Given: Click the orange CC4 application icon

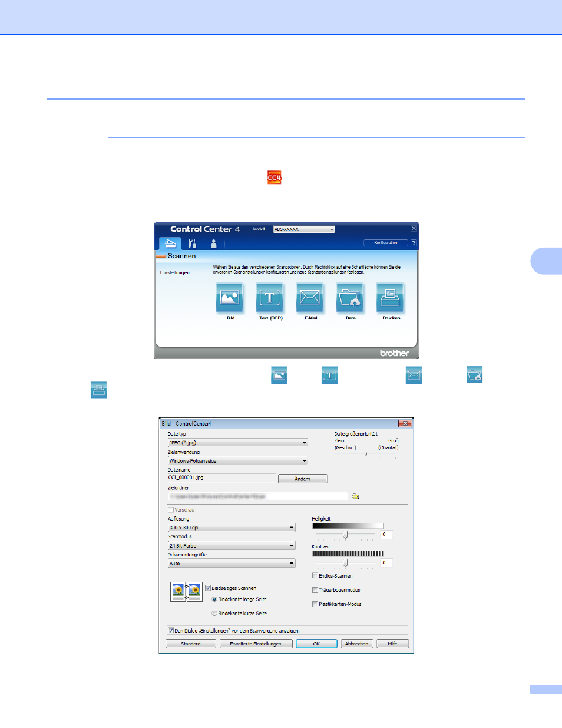Looking at the screenshot, I should [275, 177].
